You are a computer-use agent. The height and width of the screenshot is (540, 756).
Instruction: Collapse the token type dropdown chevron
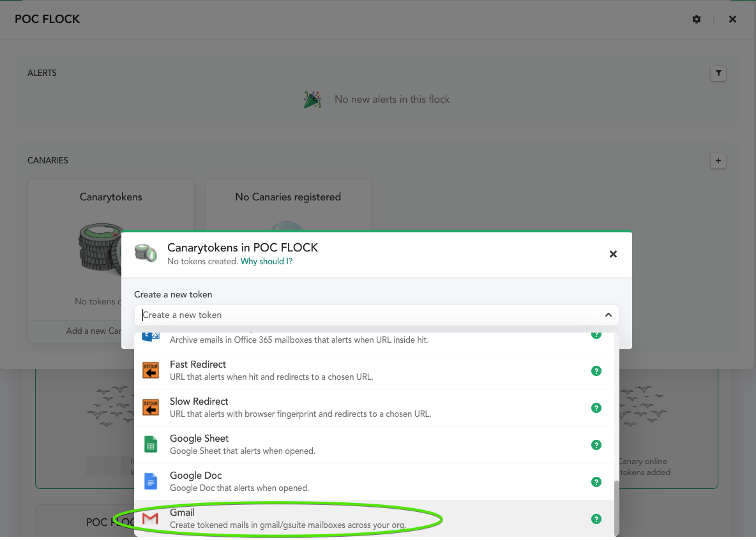(x=609, y=315)
